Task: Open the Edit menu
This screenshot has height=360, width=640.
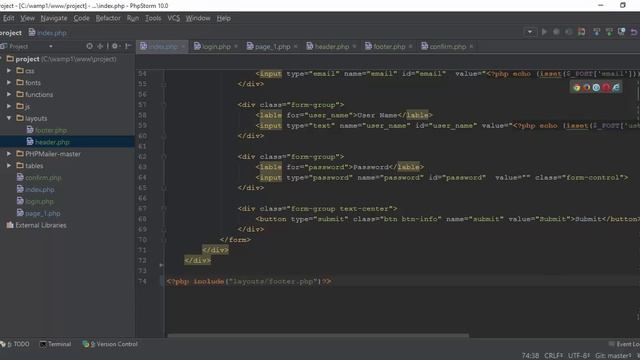Action: 9,18
